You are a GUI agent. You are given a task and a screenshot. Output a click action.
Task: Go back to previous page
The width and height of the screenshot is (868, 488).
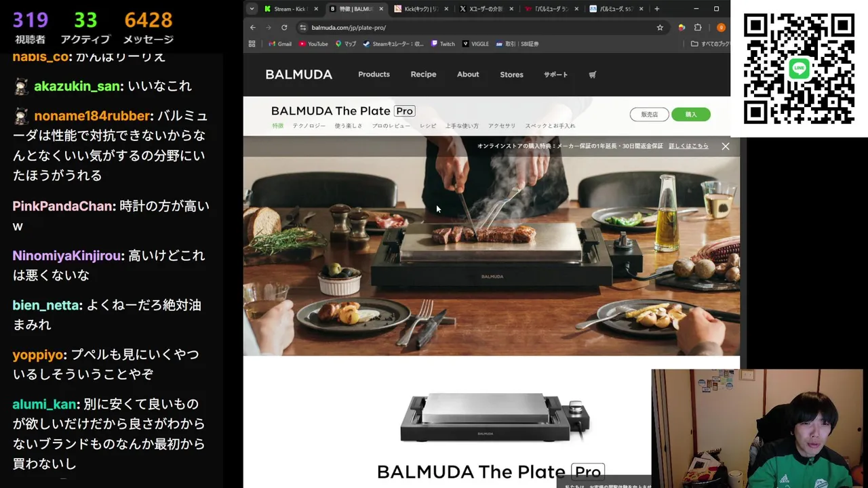tap(253, 28)
